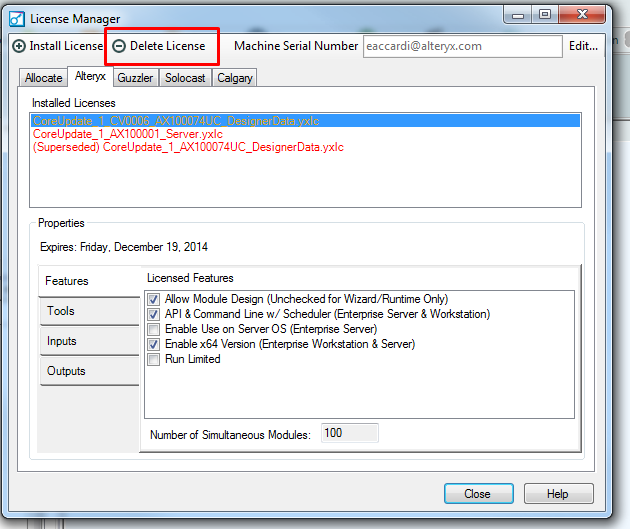Open the Inputs properties tab
Viewport: 630px width, 529px height.
pos(89,341)
